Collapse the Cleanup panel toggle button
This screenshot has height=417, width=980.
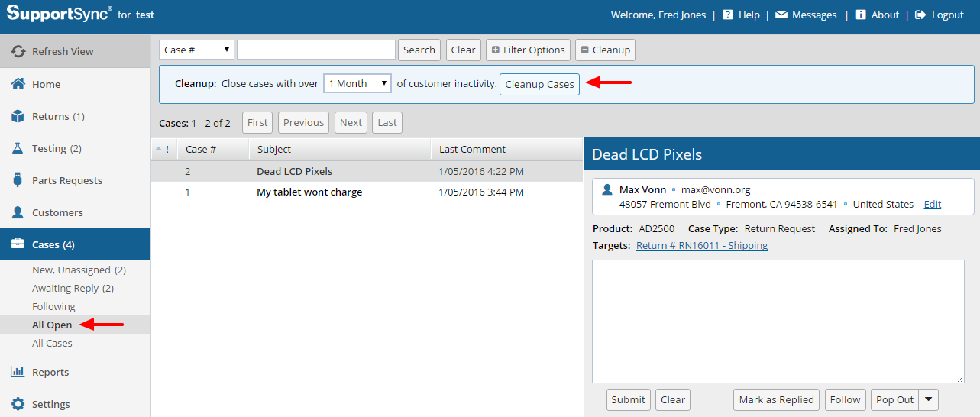(605, 50)
